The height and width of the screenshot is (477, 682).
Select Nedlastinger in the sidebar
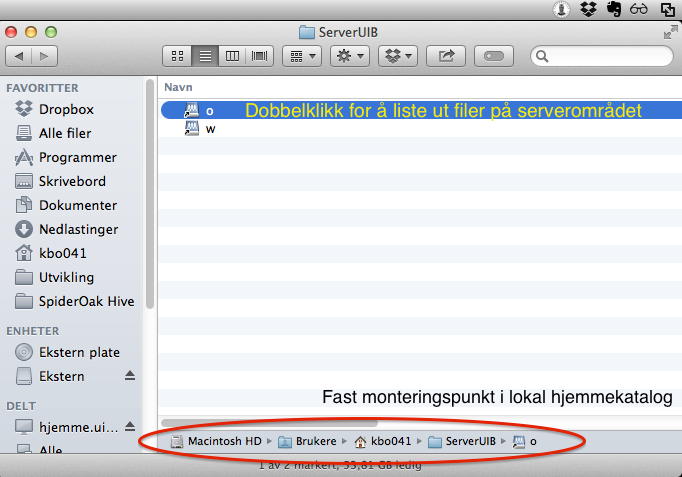[78, 229]
